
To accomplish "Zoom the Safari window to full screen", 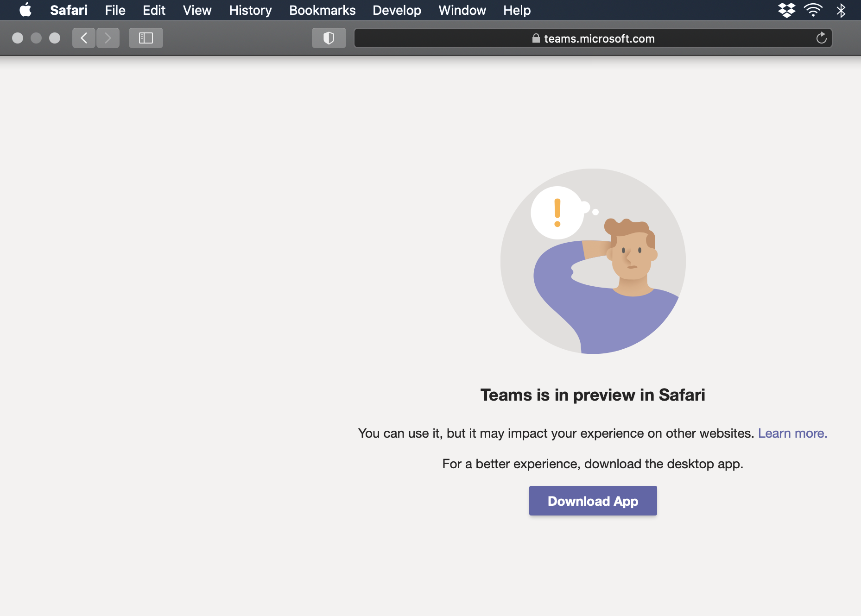I will 55,38.
